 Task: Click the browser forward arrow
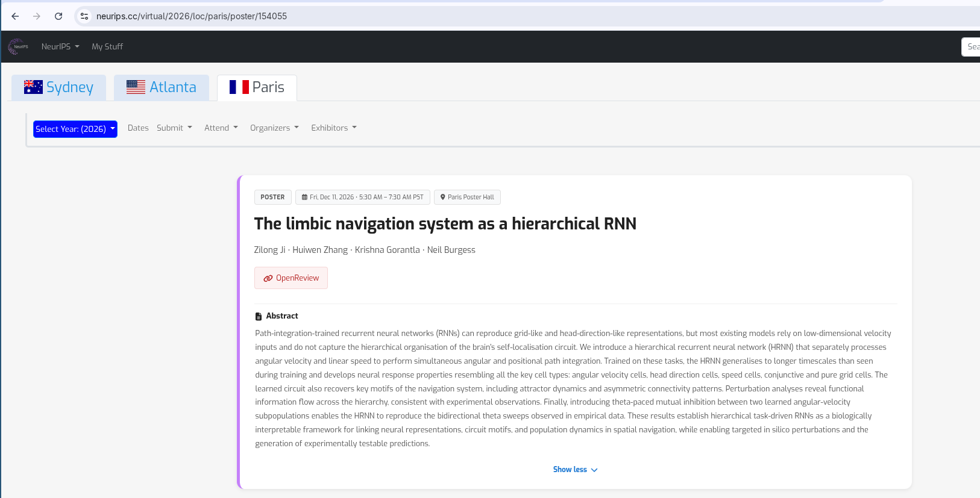point(37,16)
